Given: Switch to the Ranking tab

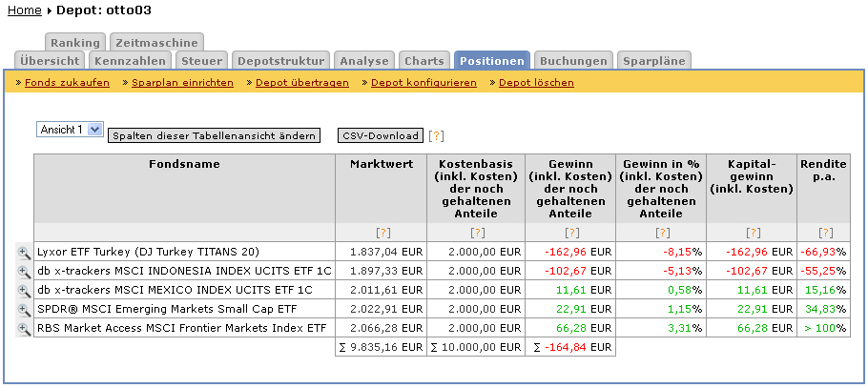Looking at the screenshot, I should [x=75, y=43].
